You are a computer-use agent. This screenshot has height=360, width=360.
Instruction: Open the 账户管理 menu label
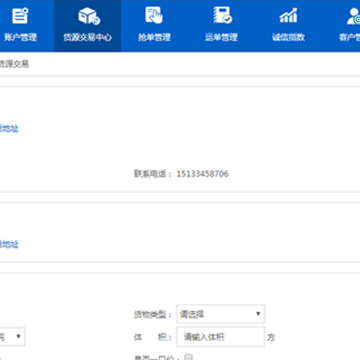20,37
